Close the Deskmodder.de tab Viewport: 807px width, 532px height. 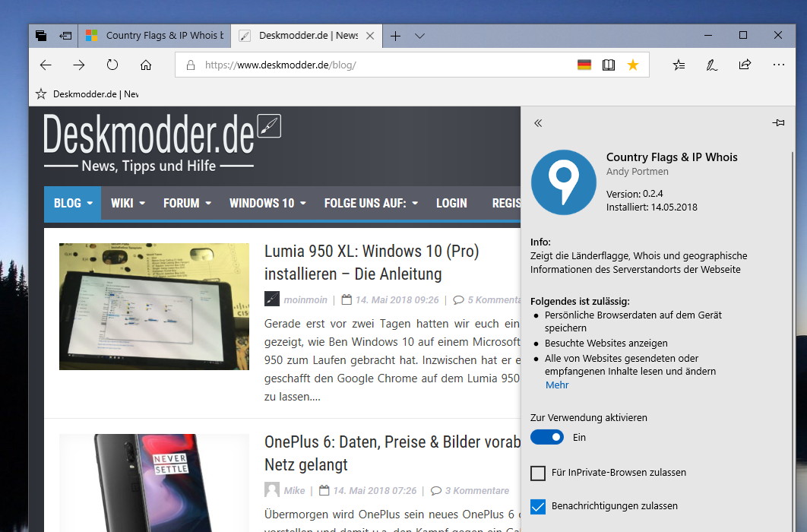[x=370, y=36]
